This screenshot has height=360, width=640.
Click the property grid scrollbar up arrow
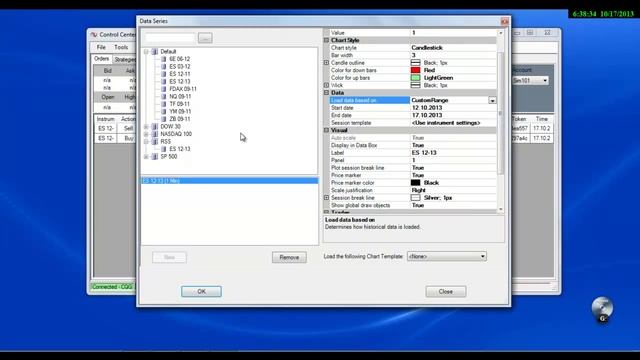501,33
